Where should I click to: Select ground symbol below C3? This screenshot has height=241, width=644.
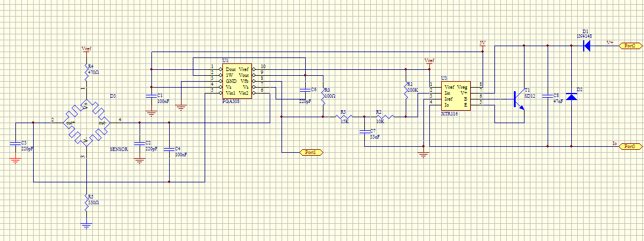coord(15,160)
